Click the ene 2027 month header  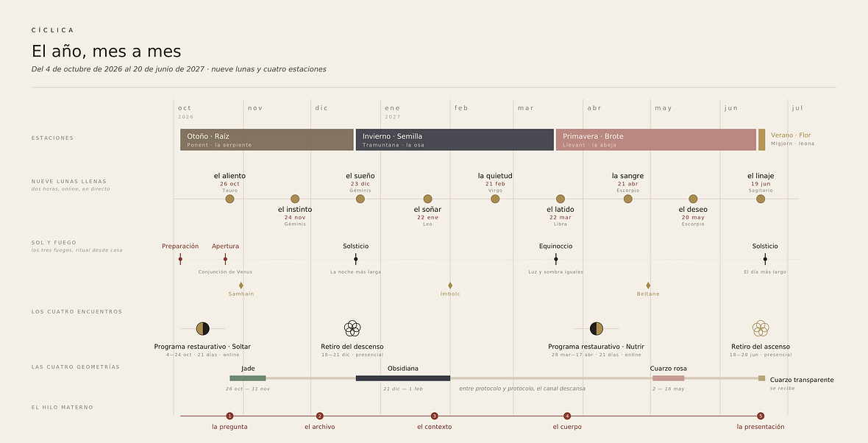(x=393, y=112)
